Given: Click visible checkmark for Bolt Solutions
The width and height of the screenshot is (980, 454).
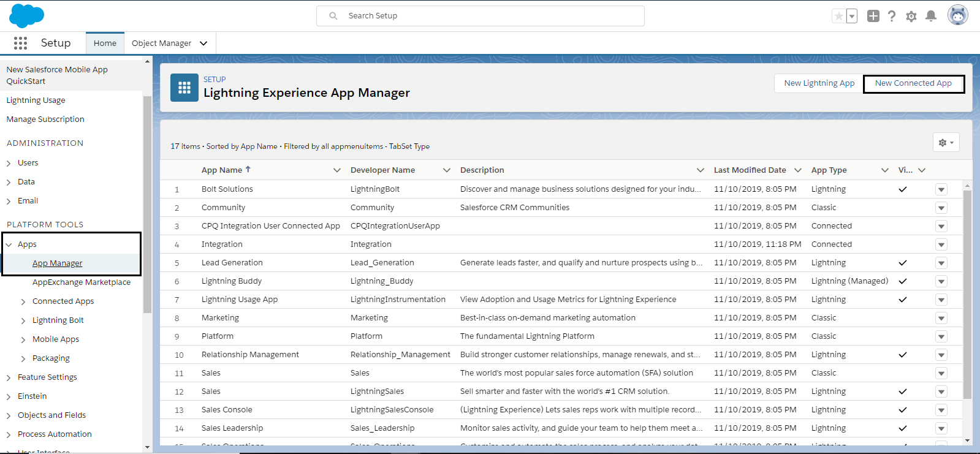Looking at the screenshot, I should 902,189.
